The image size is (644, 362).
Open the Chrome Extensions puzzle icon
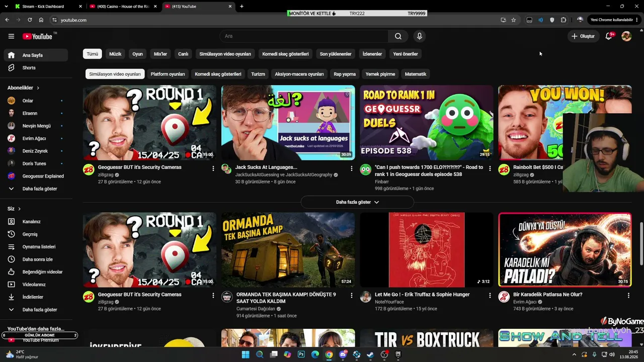pos(563,20)
